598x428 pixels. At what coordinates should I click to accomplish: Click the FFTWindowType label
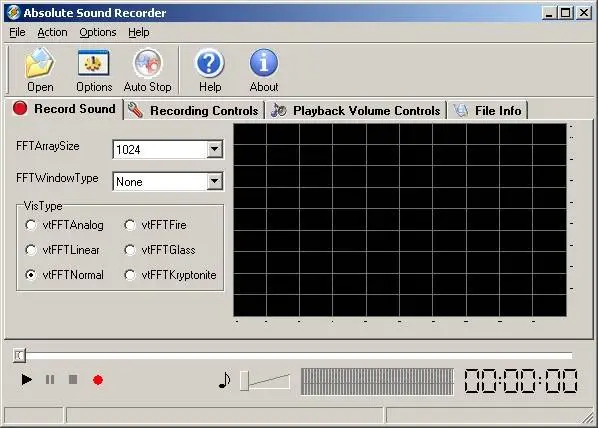57,178
